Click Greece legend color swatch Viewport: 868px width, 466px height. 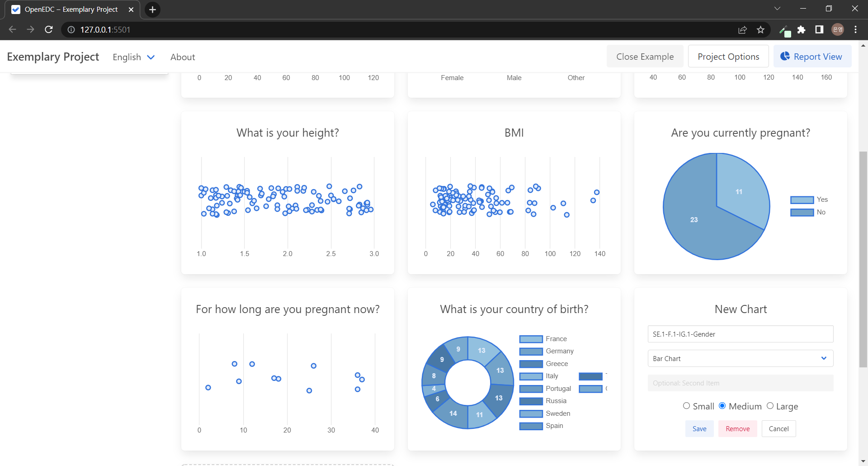tap(531, 364)
